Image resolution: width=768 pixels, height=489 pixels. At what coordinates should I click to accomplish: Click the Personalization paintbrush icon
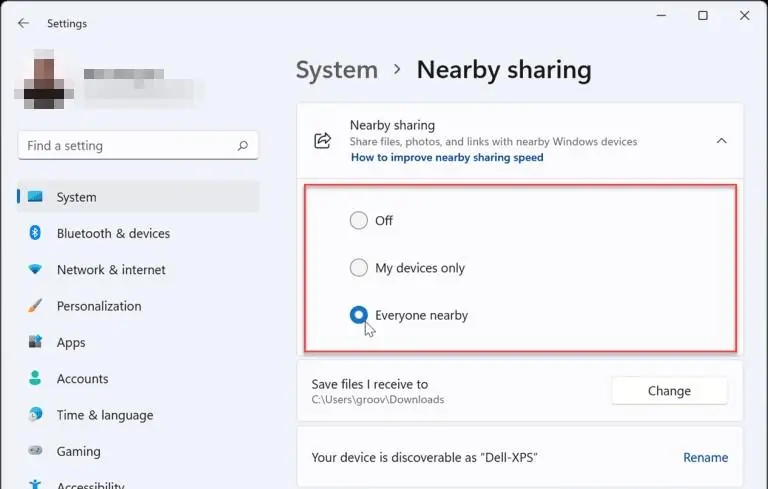coord(35,305)
